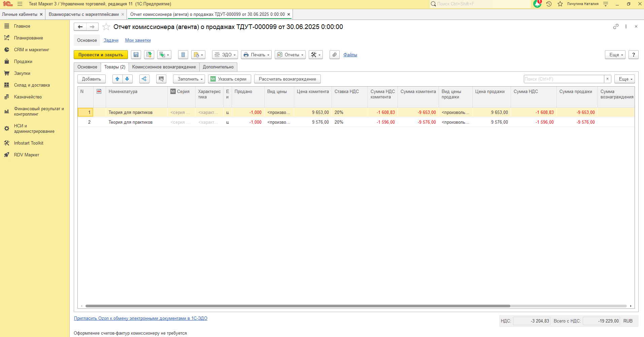Expand the Печать dropdown
The height and width of the screenshot is (337, 644).
[256, 55]
